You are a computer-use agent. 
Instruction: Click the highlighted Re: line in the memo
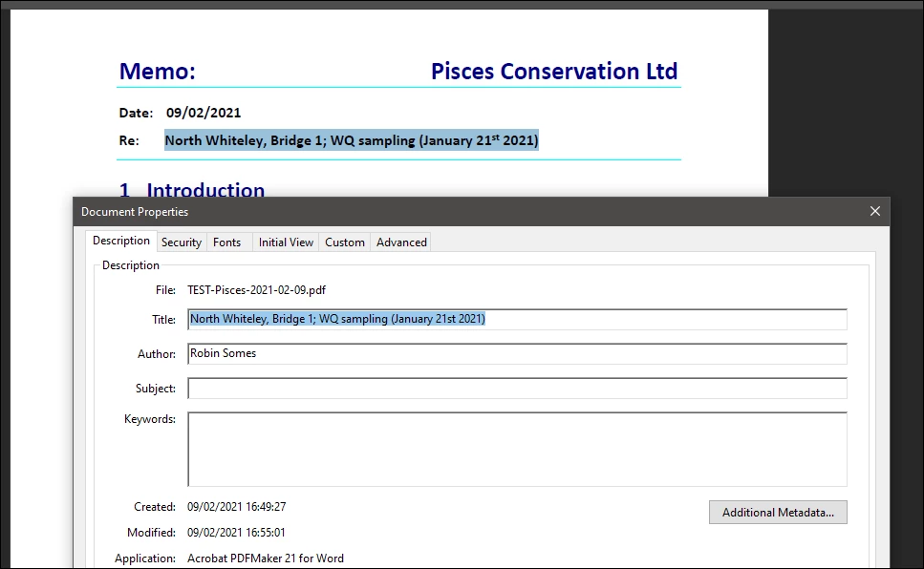(352, 140)
